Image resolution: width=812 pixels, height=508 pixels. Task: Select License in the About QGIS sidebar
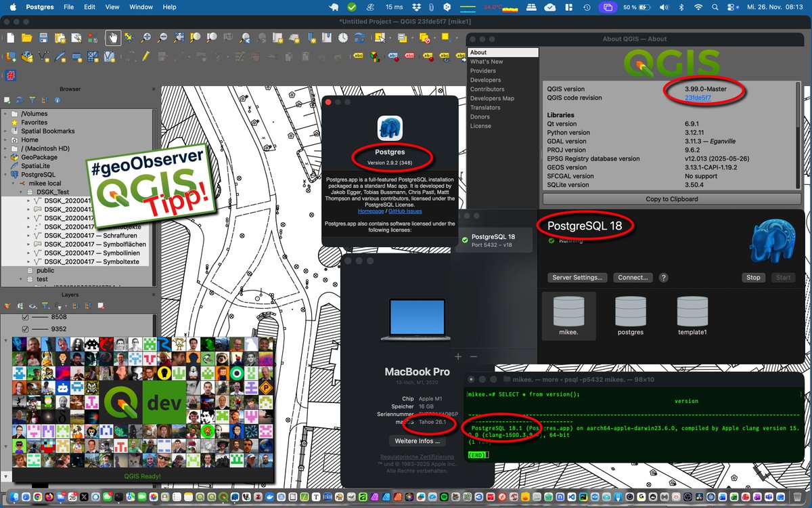click(x=482, y=125)
